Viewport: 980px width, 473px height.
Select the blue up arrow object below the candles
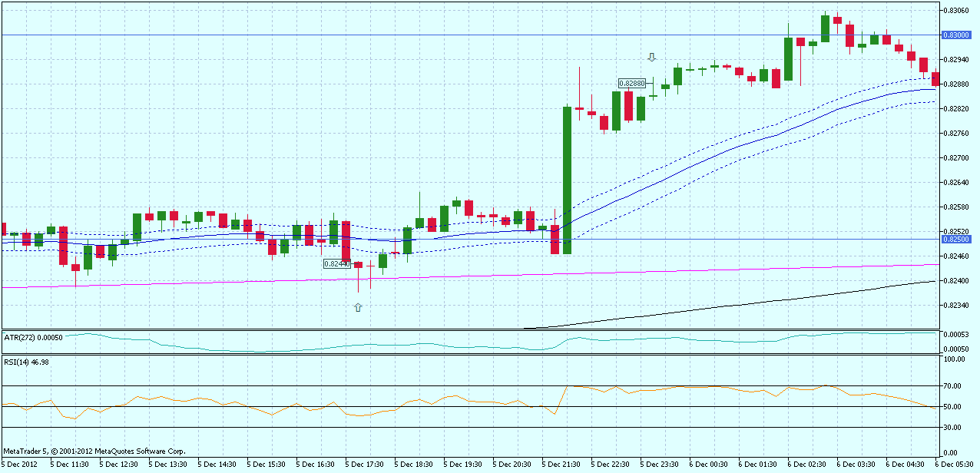357,306
